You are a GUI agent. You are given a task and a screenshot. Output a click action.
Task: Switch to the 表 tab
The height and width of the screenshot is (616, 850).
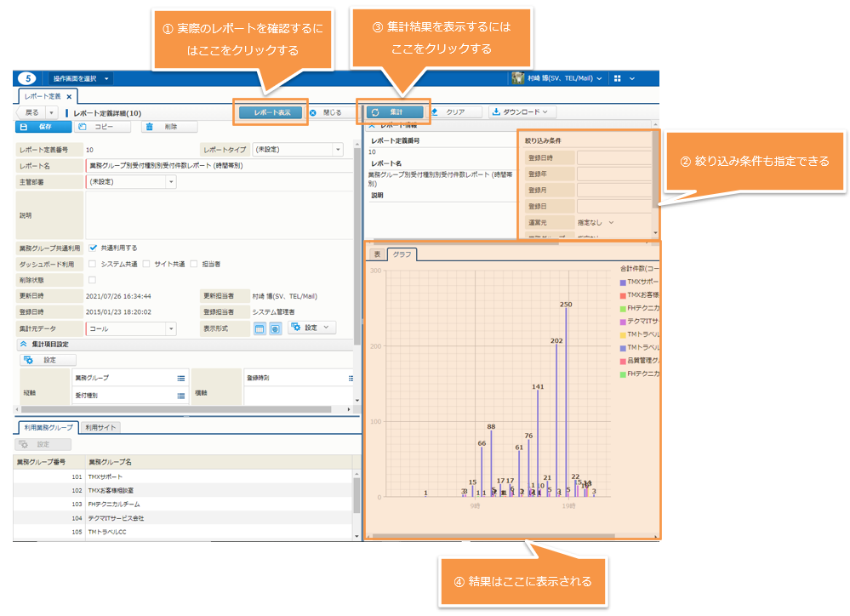[375, 254]
